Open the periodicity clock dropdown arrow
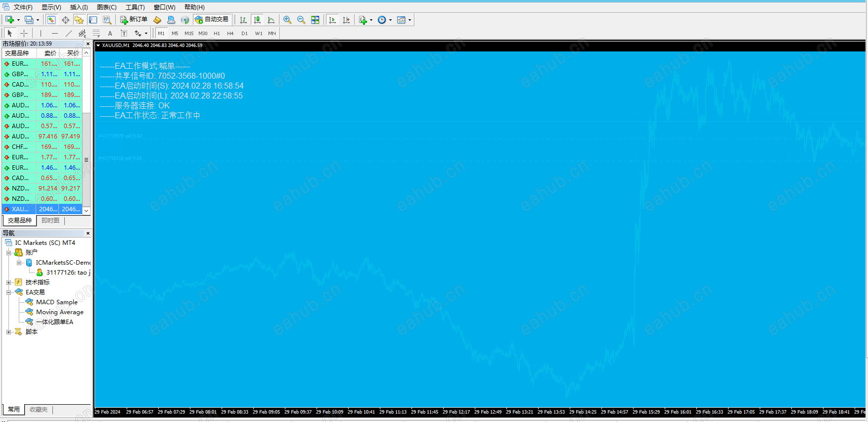Viewport: 868px width, 422px height. coord(390,20)
